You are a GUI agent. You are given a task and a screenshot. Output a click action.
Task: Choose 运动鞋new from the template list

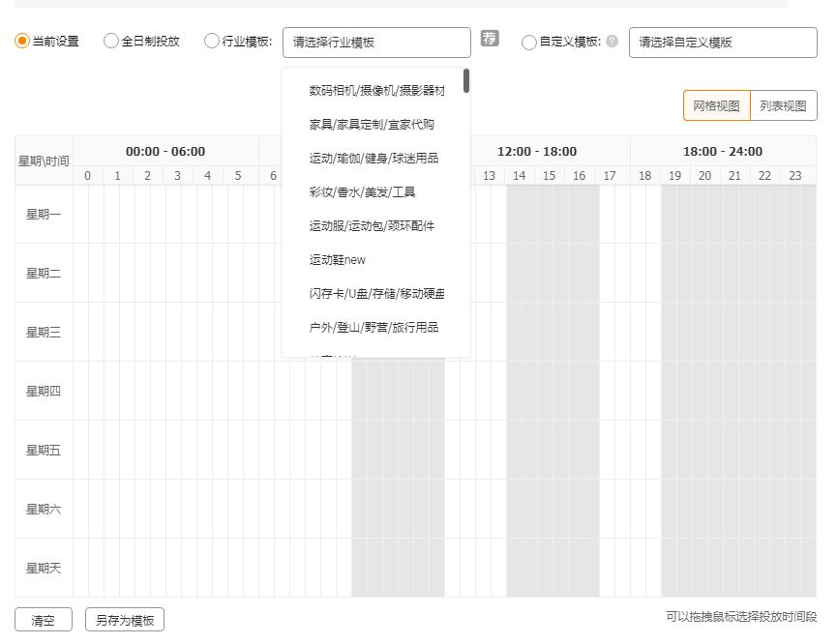tap(336, 259)
